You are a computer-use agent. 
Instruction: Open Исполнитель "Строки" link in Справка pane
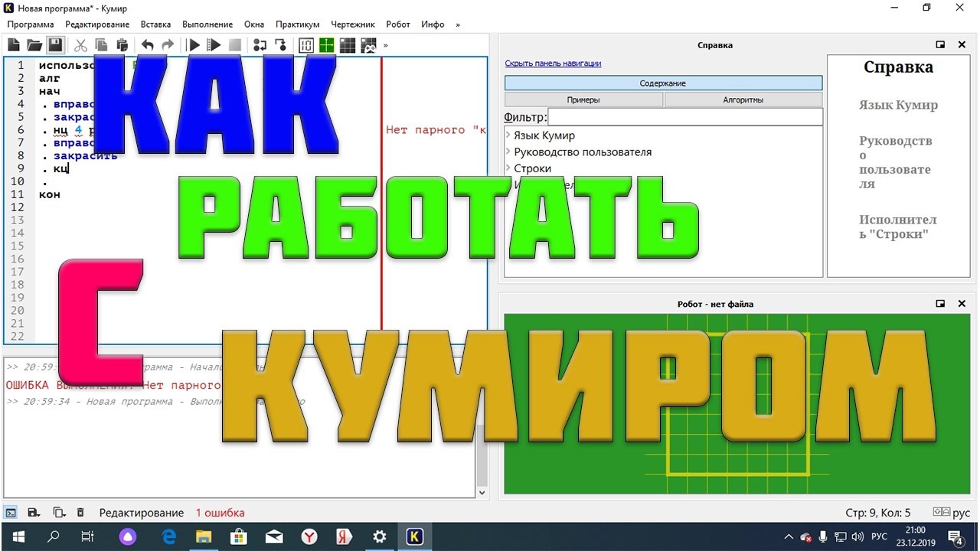(897, 227)
